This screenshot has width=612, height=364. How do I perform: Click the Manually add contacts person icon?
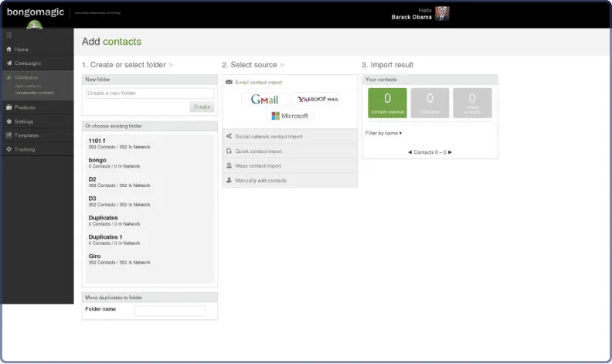[229, 180]
